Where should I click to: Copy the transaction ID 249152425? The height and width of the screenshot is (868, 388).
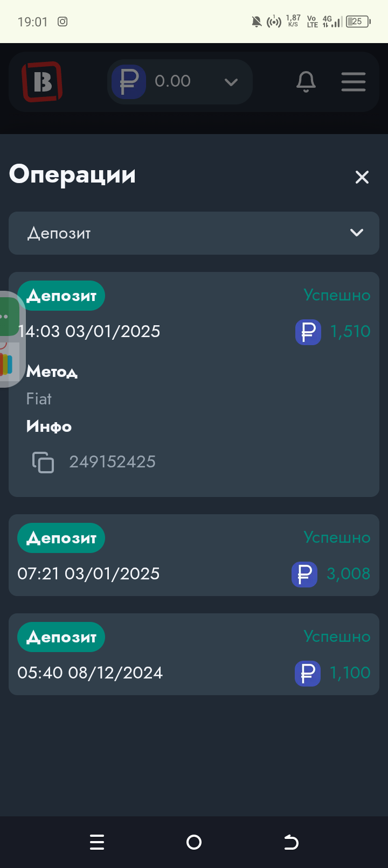click(x=43, y=462)
